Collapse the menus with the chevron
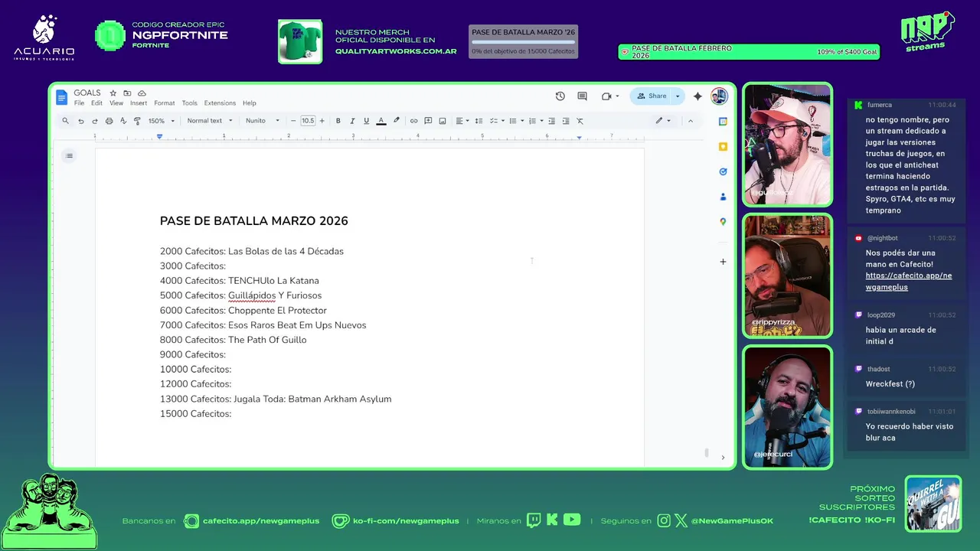This screenshot has width=980, height=551. coord(691,121)
